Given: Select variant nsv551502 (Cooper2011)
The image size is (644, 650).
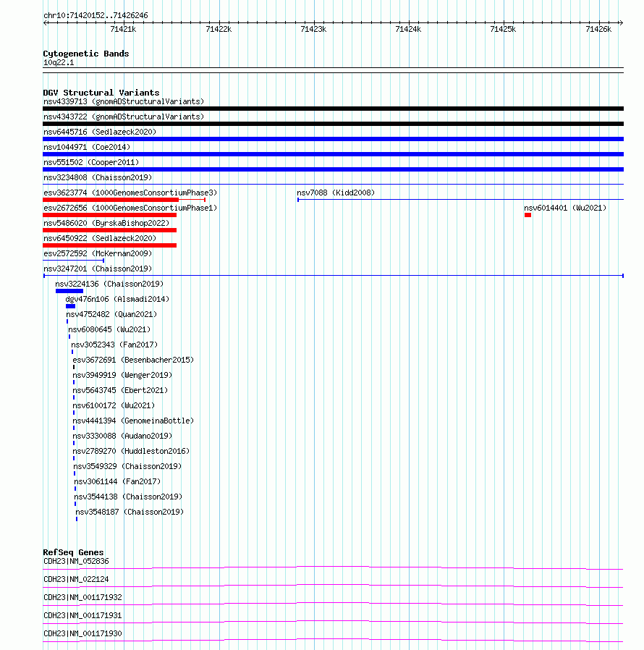Looking at the screenshot, I should (x=91, y=162).
